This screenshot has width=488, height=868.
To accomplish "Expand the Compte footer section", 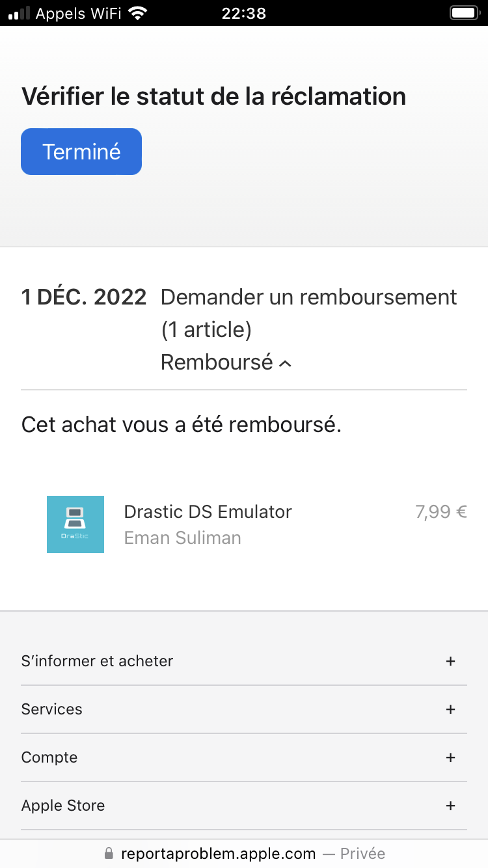I will point(49,757).
